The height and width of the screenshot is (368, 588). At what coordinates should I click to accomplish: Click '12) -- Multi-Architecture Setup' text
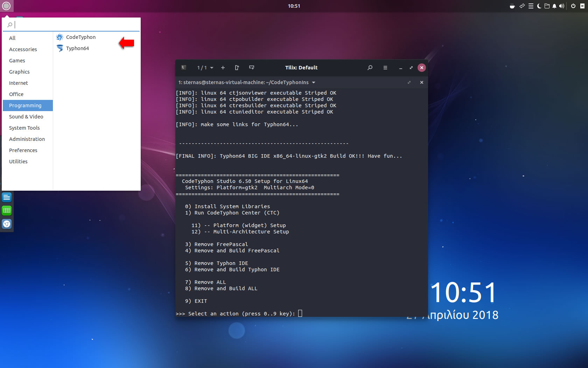click(x=240, y=232)
